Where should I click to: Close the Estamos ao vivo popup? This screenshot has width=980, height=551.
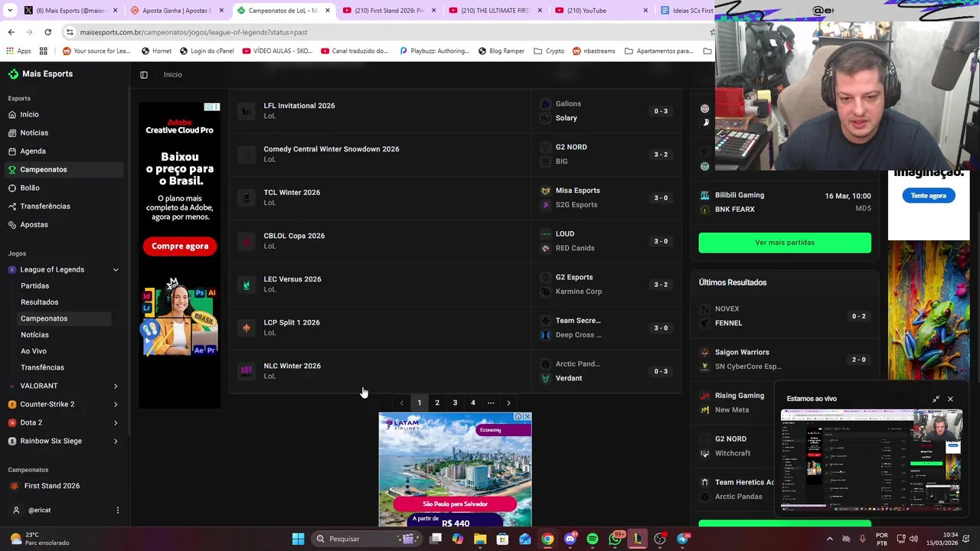coord(950,399)
